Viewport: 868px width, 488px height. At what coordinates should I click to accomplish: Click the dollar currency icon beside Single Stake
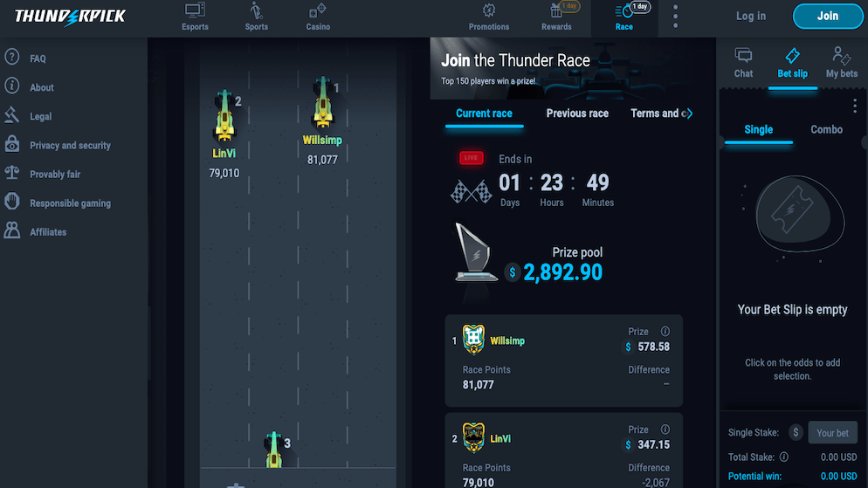click(796, 433)
